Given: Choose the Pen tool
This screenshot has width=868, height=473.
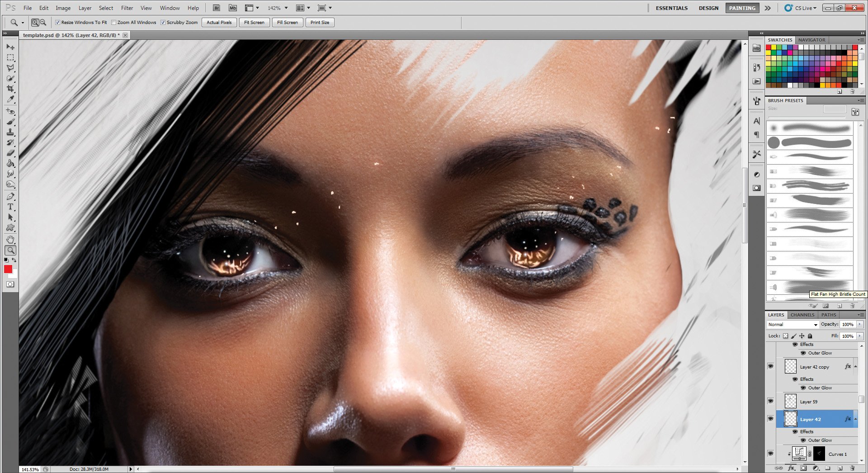Looking at the screenshot, I should [10, 196].
